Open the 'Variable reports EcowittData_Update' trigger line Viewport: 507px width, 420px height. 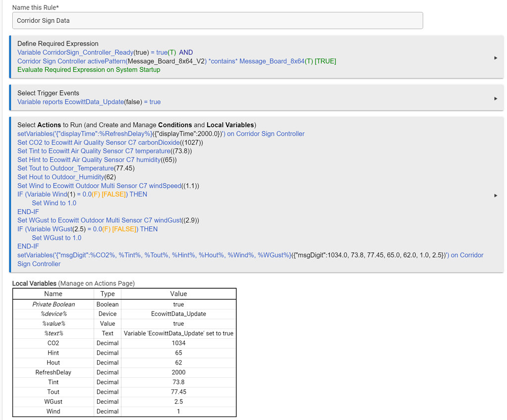(89, 102)
